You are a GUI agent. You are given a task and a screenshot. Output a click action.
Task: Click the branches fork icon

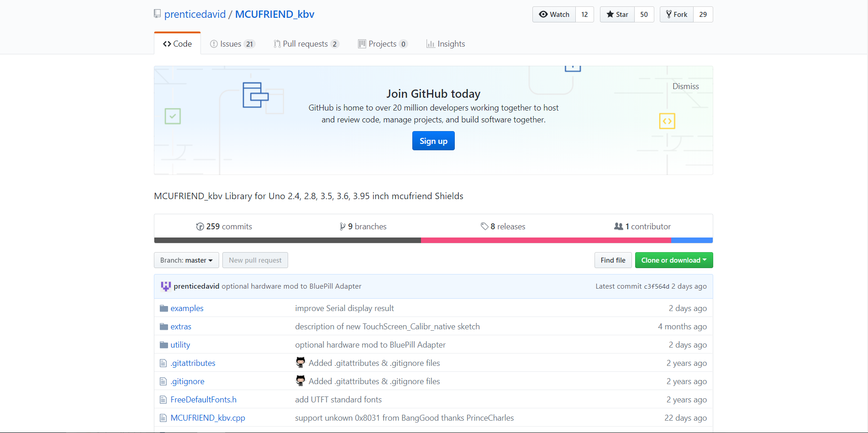342,227
